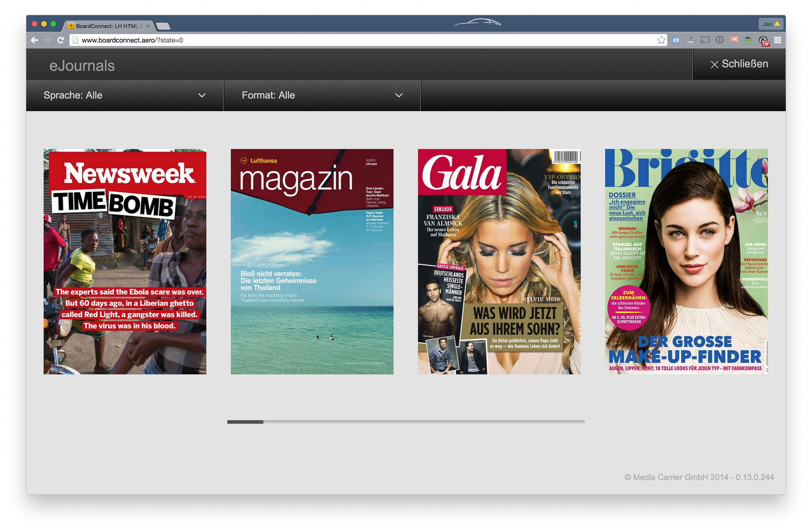Open the Lufthansa magazin cover
812x532 pixels.
click(312, 262)
